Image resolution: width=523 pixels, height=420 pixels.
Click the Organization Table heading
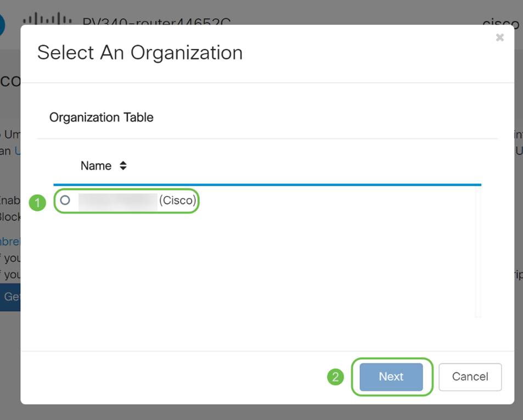coord(102,117)
